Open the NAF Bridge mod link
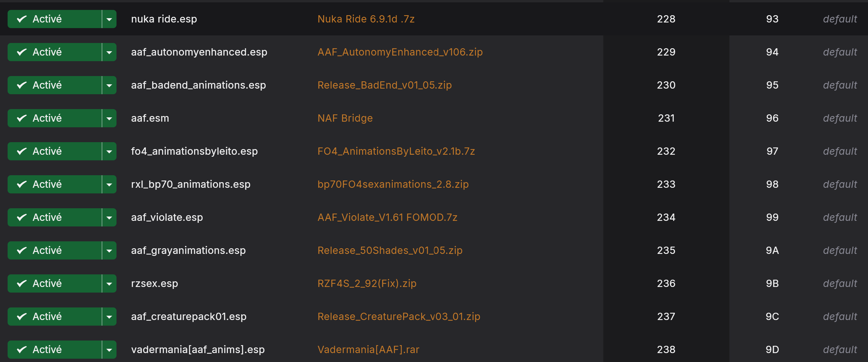Screen dimensions: 868x362 point(345,118)
